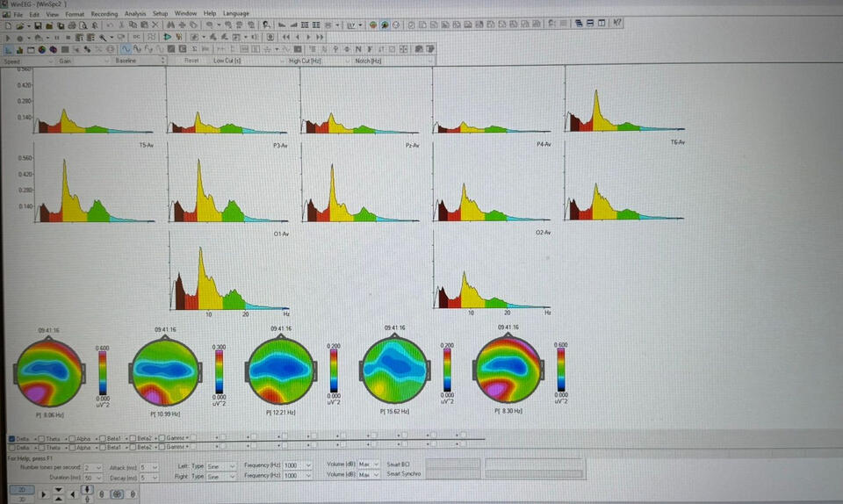Toggle the top-row Delta checkbox
The height and width of the screenshot is (504, 843).
coord(11,438)
